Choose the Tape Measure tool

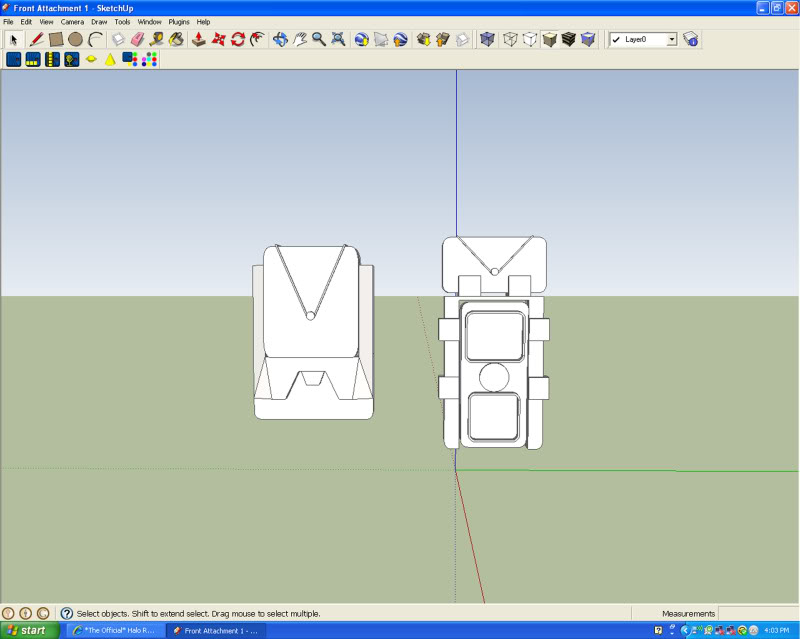157,39
